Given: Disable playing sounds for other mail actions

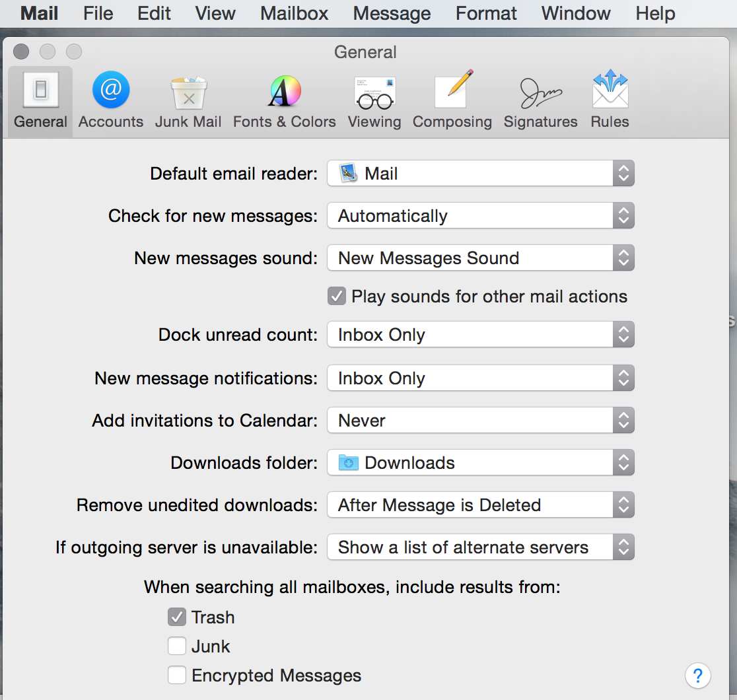Looking at the screenshot, I should coord(337,296).
